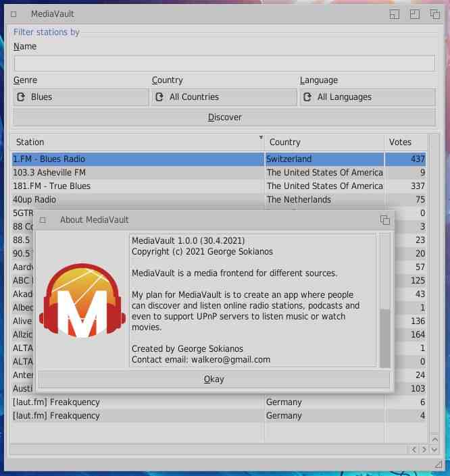Sort list by Votes column header

click(405, 142)
